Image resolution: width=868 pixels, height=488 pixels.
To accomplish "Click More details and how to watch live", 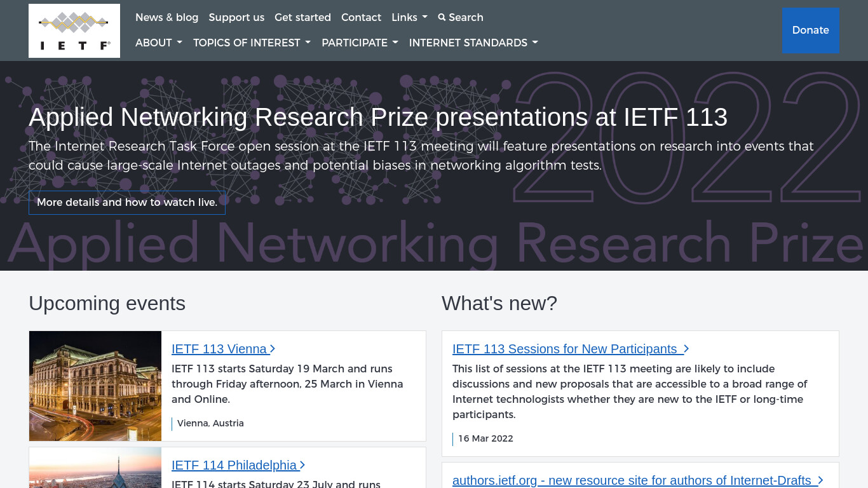I will click(127, 202).
